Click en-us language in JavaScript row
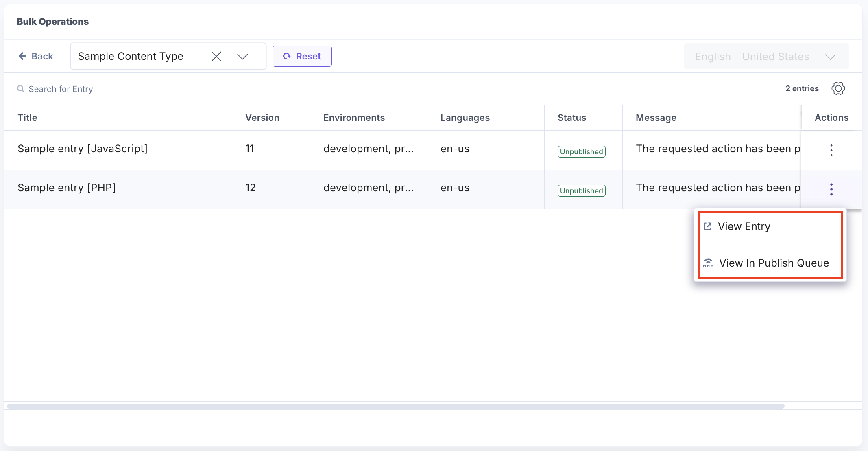The height and width of the screenshot is (451, 868). pos(455,149)
